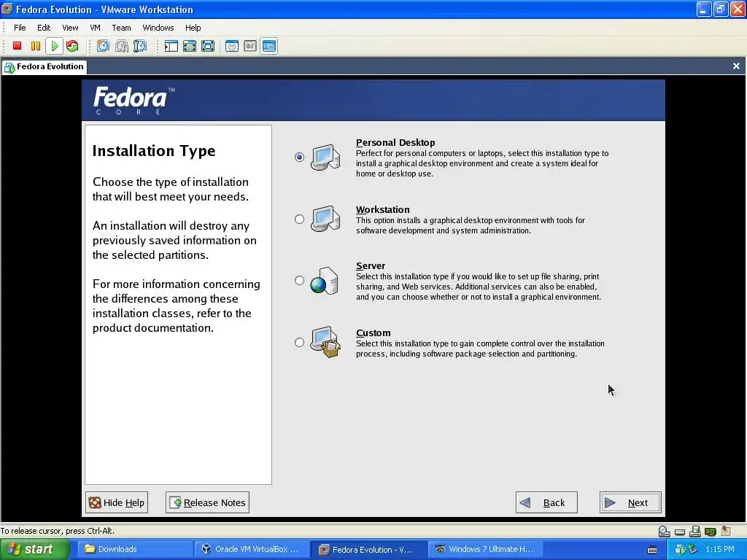Click the Reset VM red-green arrows icon

(x=72, y=46)
